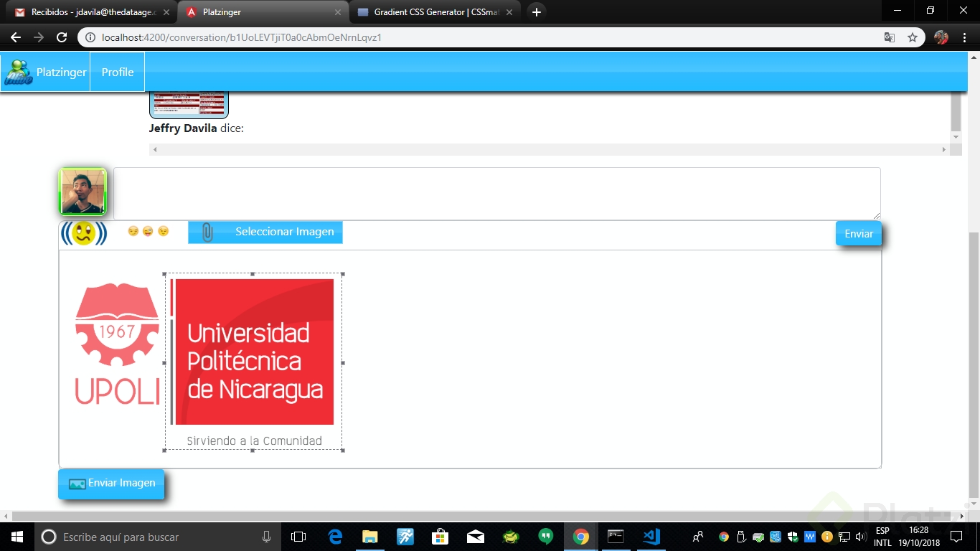Image resolution: width=980 pixels, height=551 pixels.
Task: Reload the page with the refresh icon
Action: click(x=62, y=37)
